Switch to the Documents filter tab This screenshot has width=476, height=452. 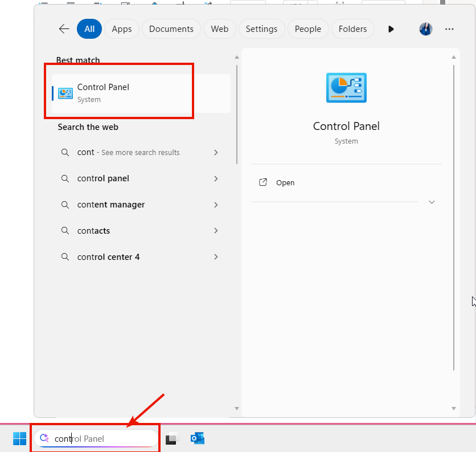point(171,29)
